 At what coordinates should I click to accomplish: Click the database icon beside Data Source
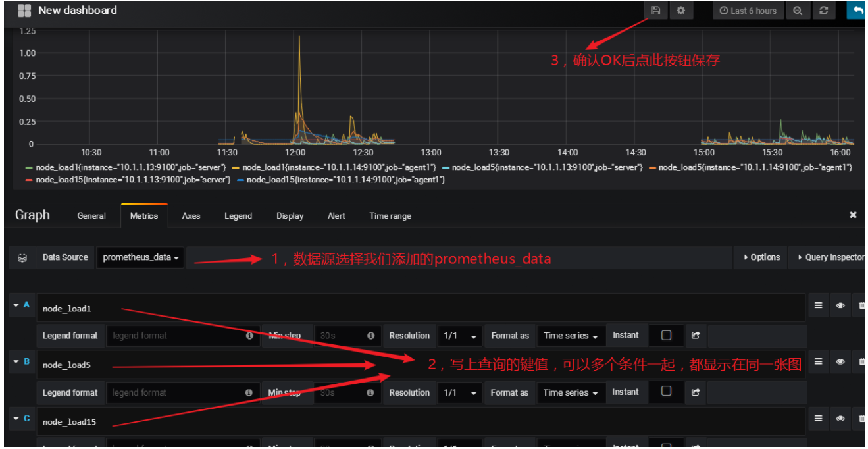pos(22,257)
